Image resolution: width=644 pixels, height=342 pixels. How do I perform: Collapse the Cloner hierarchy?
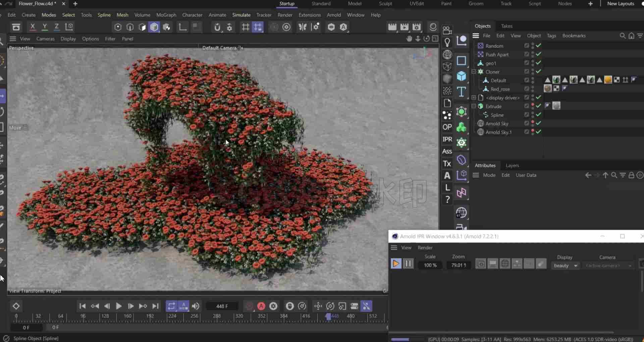click(474, 72)
